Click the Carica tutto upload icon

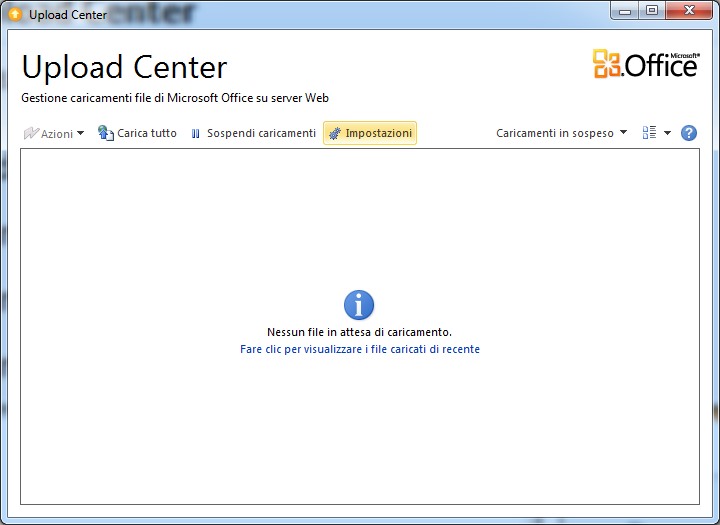106,133
